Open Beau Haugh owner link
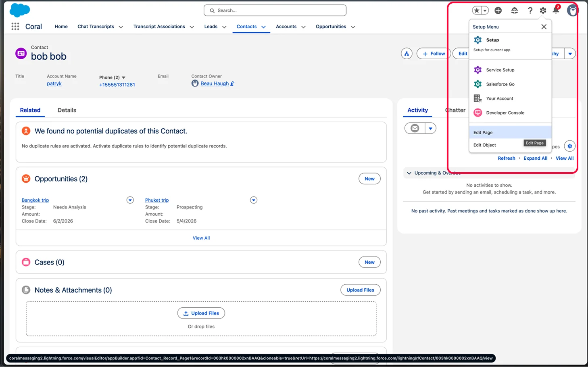Screen dimensions: 588x367 coord(215,83)
